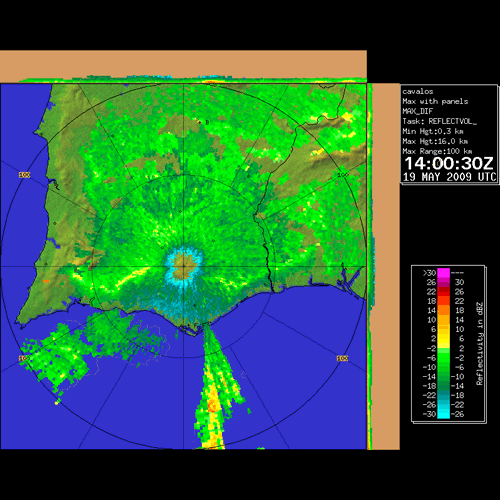Screen dimensions: 500x500
Task: Select the 'Task: REFLECTVOL_' line
Action: click(x=439, y=121)
